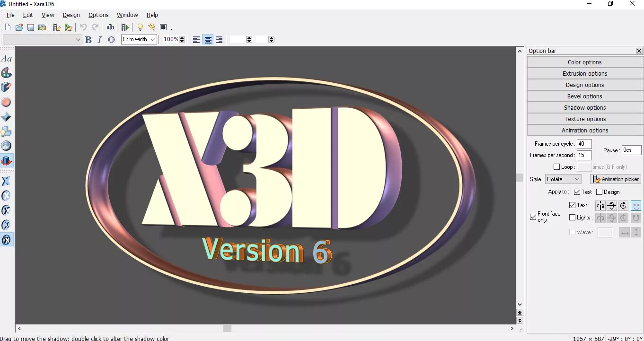Enable the Loop checkbox
Screen dimensions: 644x341
(556, 167)
